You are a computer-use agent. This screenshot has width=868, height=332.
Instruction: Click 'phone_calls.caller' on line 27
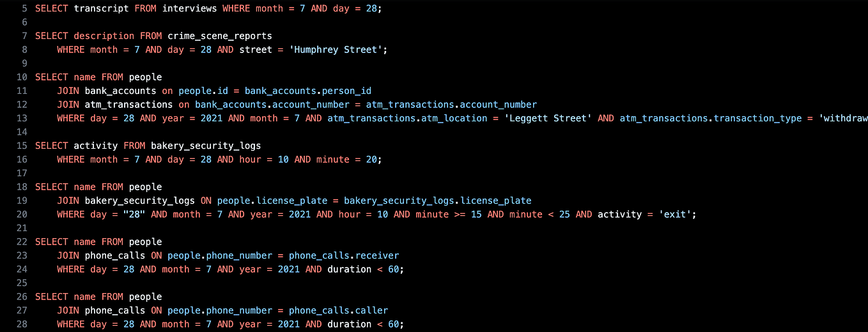coord(338,310)
